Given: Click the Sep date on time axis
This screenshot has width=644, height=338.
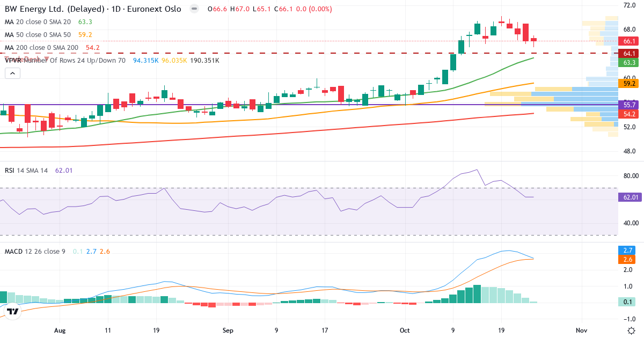Looking at the screenshot, I should click(228, 330).
